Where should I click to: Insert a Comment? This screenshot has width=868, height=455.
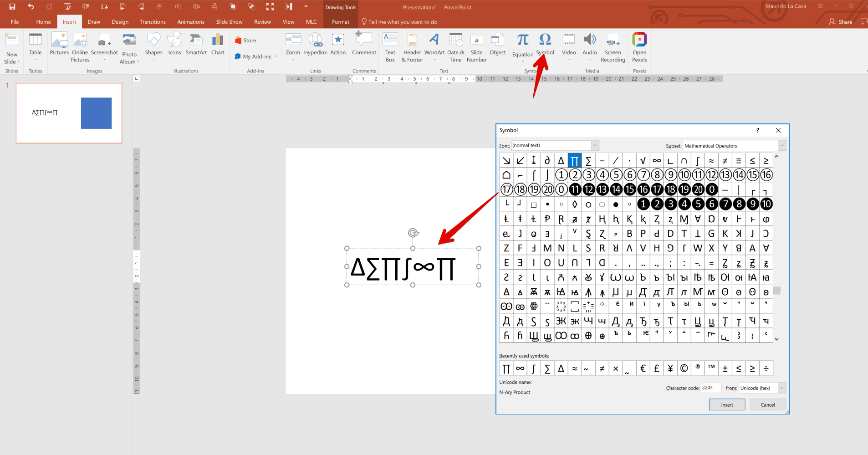pyautogui.click(x=363, y=43)
